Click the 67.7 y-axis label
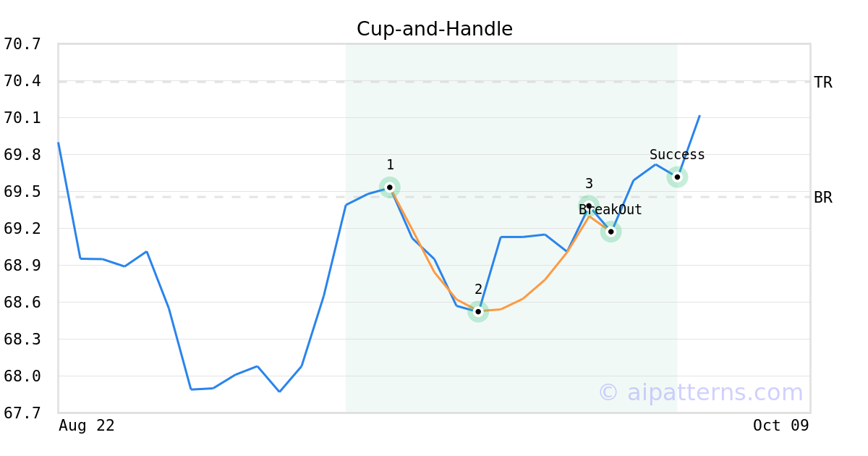 coord(22,413)
